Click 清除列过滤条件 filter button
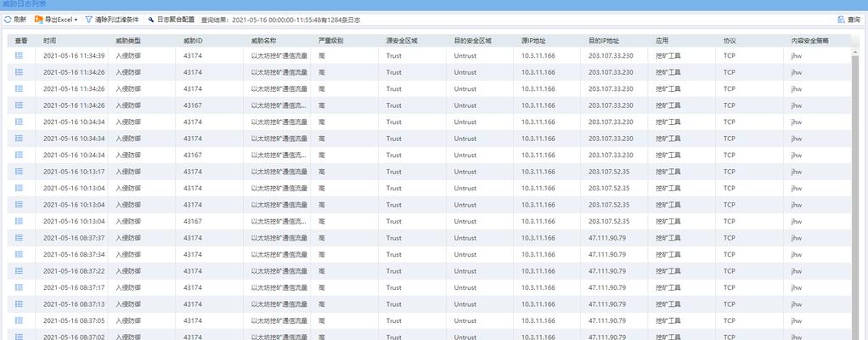 pos(112,20)
